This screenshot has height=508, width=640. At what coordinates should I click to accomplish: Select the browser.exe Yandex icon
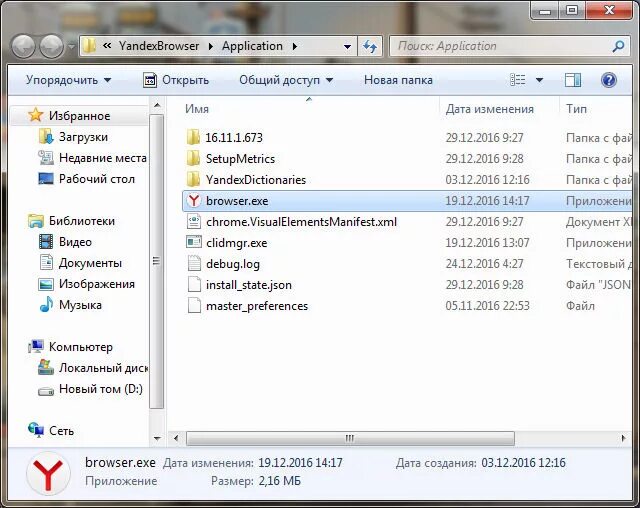click(194, 200)
